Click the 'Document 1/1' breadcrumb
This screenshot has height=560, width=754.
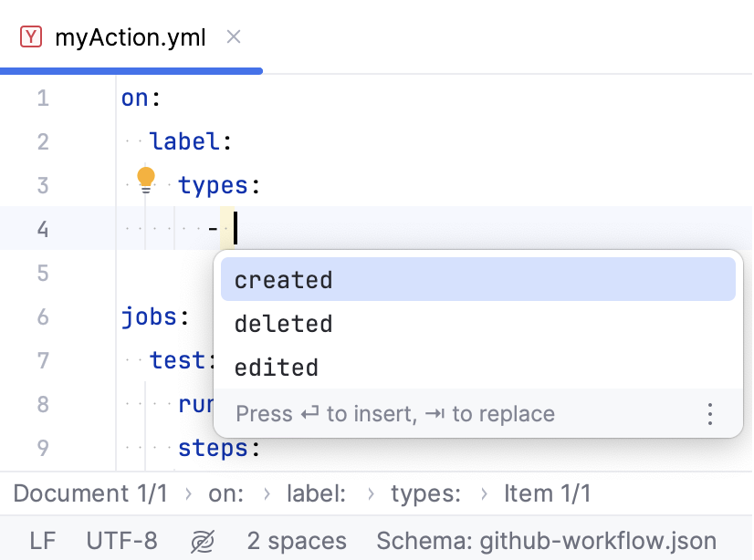90,493
